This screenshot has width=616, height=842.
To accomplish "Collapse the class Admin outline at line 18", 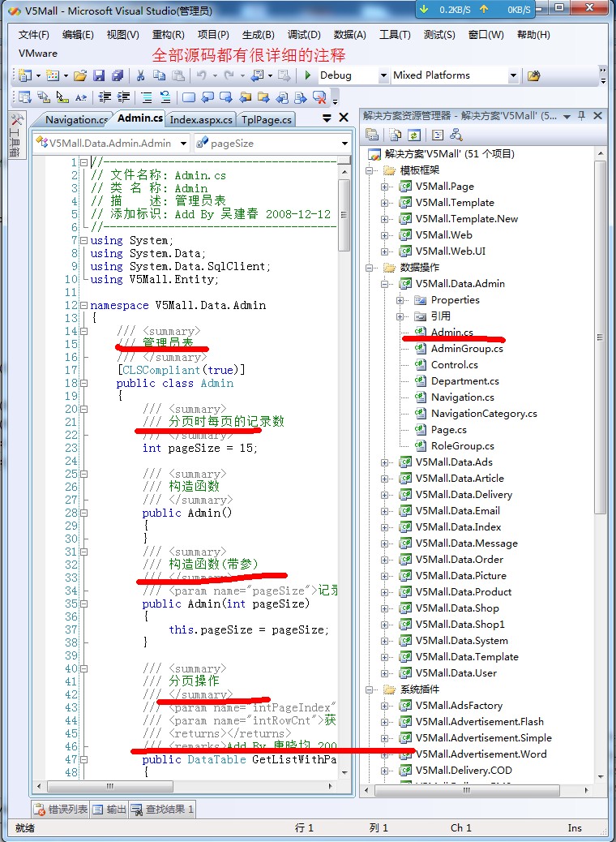I will (x=83, y=383).
